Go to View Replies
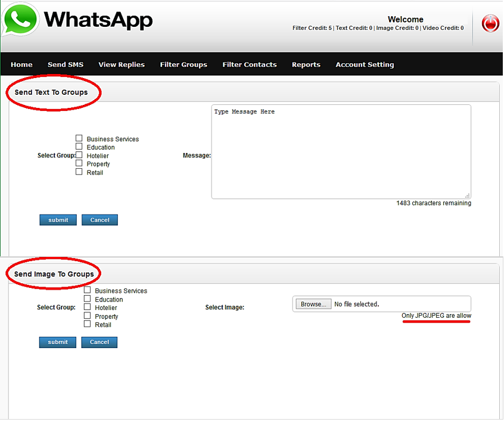This screenshot has width=504, height=422. click(122, 64)
